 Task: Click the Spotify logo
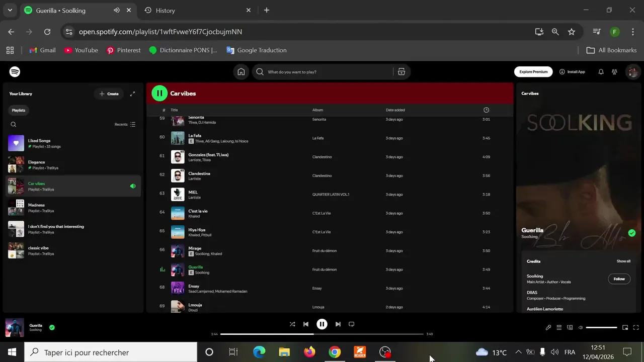pyautogui.click(x=15, y=72)
